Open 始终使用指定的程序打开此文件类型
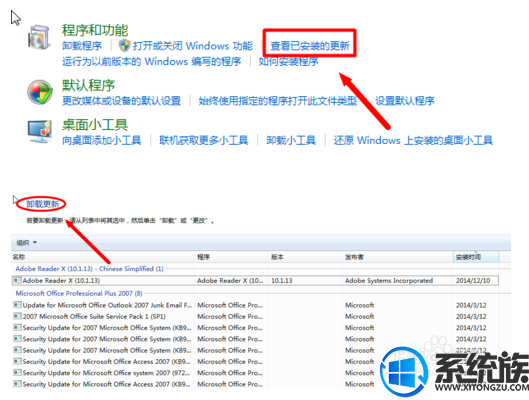This screenshot has height=400, width=529. [x=278, y=101]
